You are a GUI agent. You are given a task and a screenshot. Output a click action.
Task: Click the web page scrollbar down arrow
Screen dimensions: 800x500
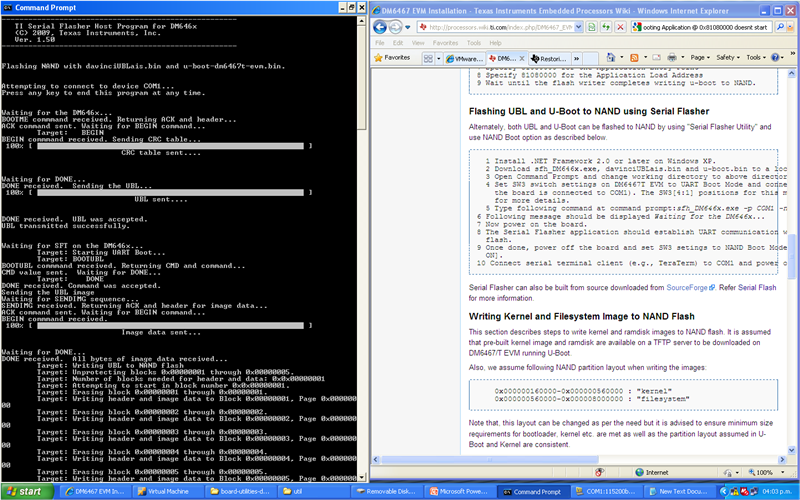(791, 450)
